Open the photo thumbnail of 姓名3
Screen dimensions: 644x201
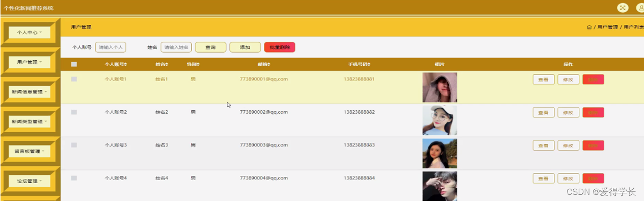point(440,154)
